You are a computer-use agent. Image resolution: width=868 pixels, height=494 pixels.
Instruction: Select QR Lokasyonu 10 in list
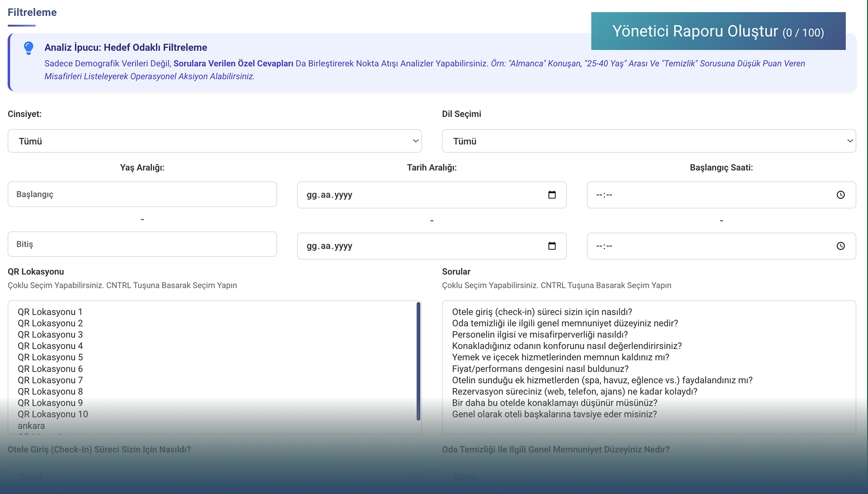(x=53, y=414)
